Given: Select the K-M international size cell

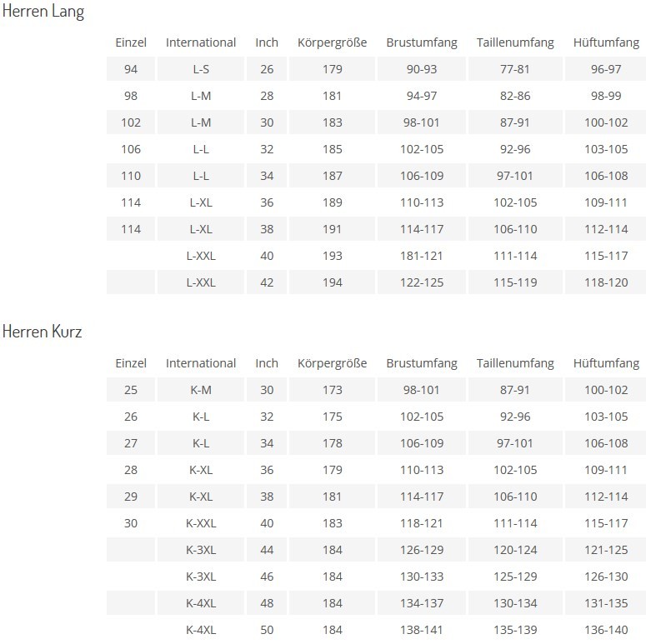Looking at the screenshot, I should [x=201, y=390].
